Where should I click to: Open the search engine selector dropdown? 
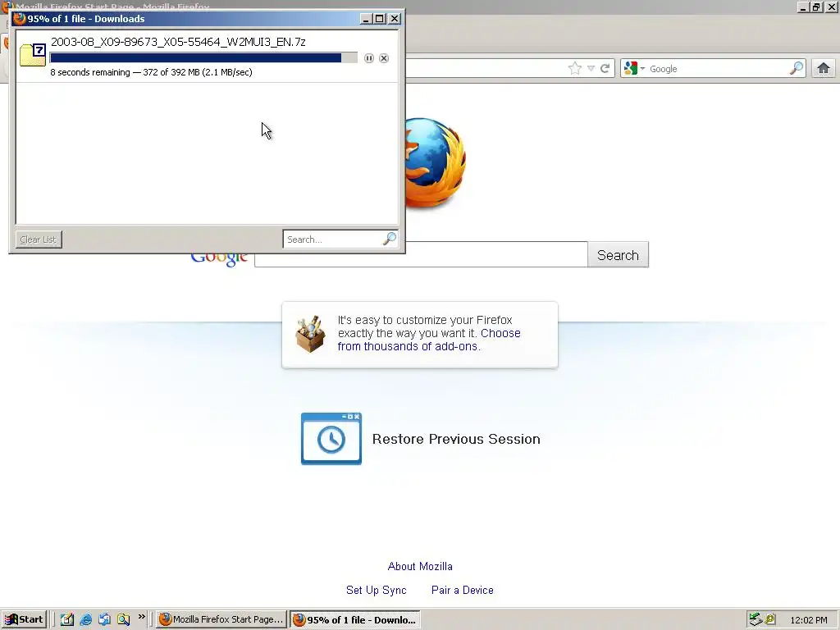(x=634, y=69)
